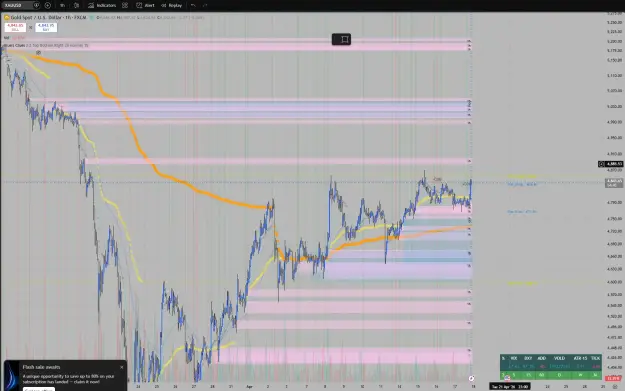
Task: Open the indicator templates grid icon
Action: [125, 5]
